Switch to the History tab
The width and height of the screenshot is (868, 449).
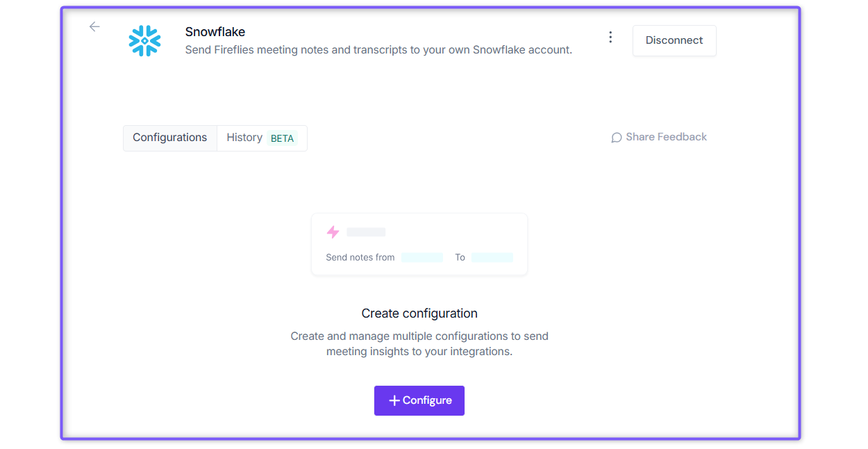(x=262, y=138)
